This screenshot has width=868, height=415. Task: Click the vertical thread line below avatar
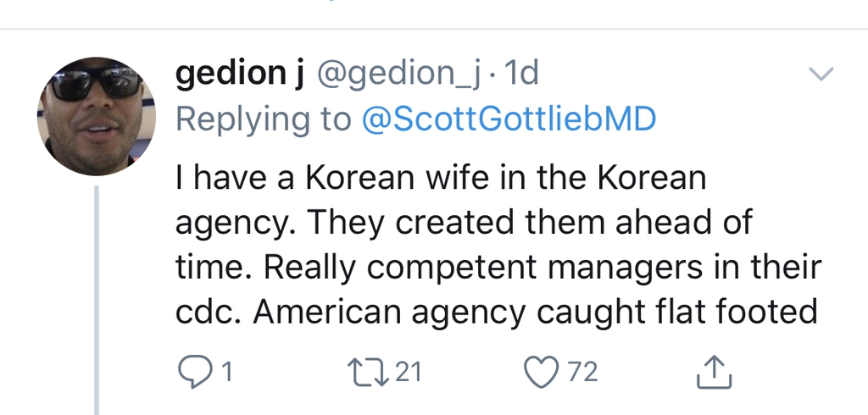[x=97, y=296]
